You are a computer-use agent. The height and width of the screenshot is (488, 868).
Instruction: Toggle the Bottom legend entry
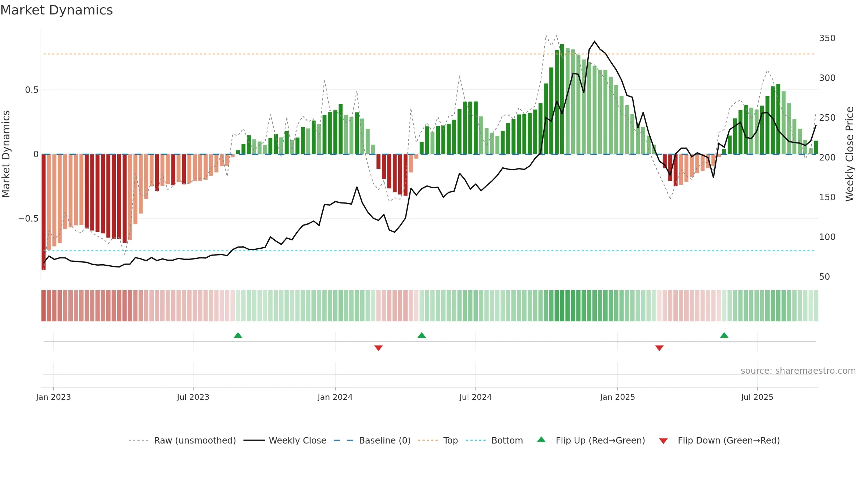point(494,440)
